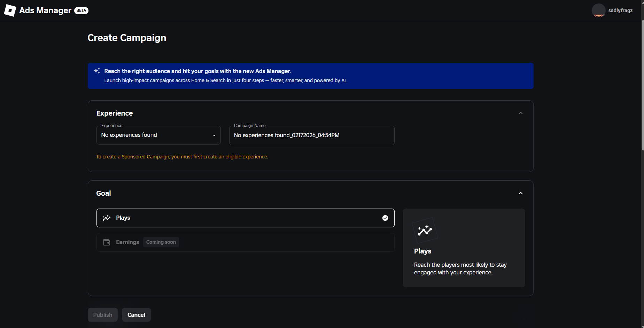Collapse the Experience section
The image size is (644, 328).
pos(521,113)
